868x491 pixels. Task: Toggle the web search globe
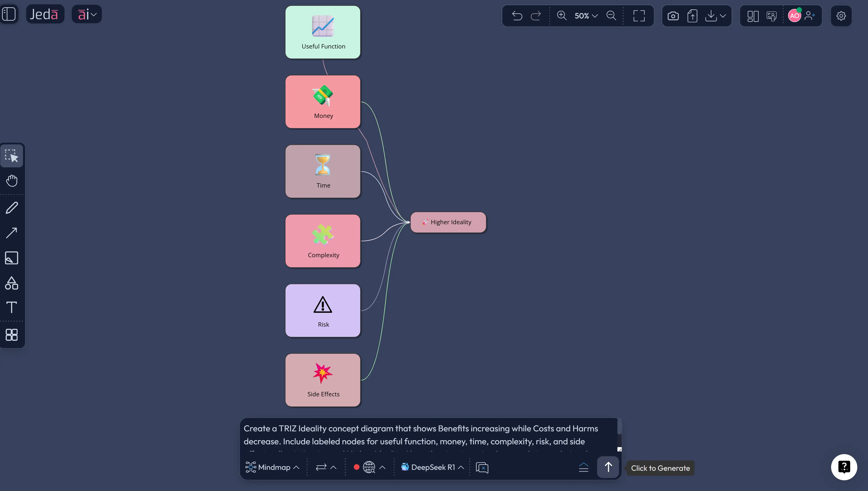[x=369, y=467]
